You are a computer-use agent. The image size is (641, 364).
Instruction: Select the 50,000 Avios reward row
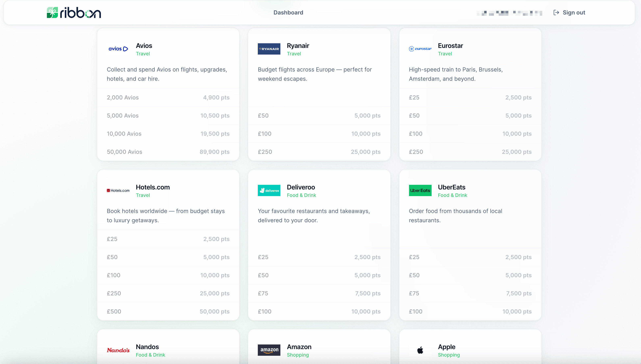coord(168,152)
